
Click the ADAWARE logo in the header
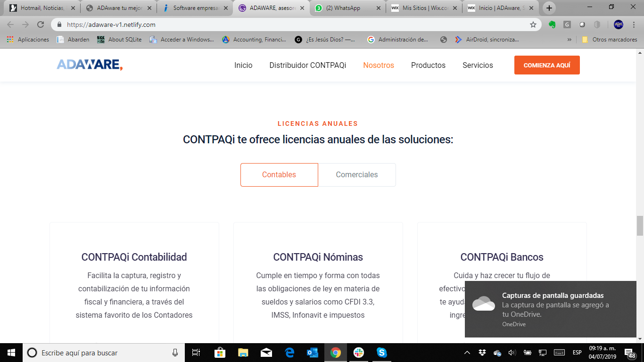90,65
